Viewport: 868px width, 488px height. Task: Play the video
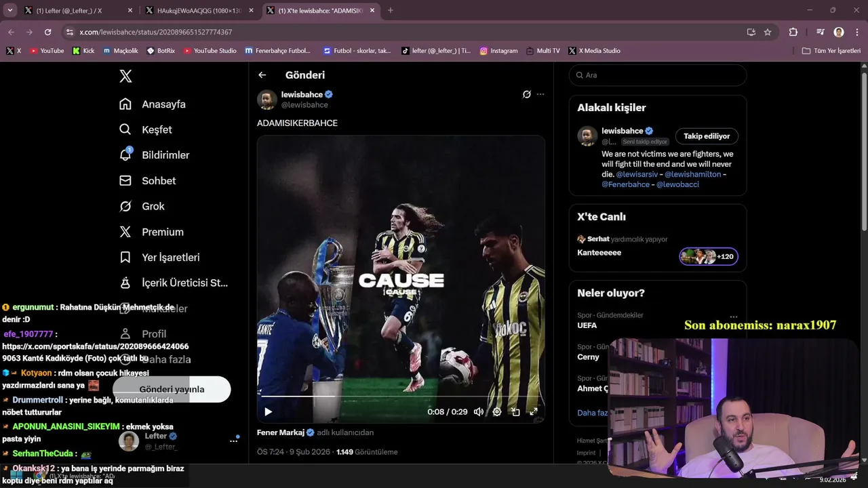(269, 411)
